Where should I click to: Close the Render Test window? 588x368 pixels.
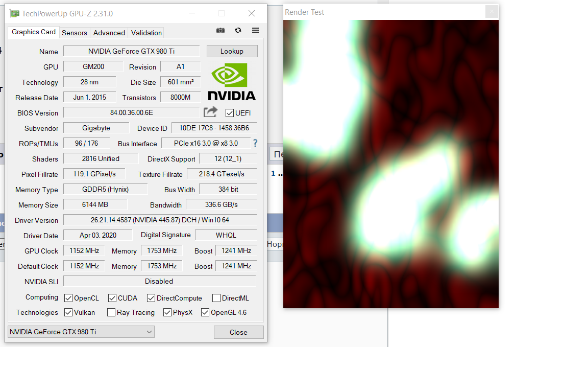click(x=492, y=12)
